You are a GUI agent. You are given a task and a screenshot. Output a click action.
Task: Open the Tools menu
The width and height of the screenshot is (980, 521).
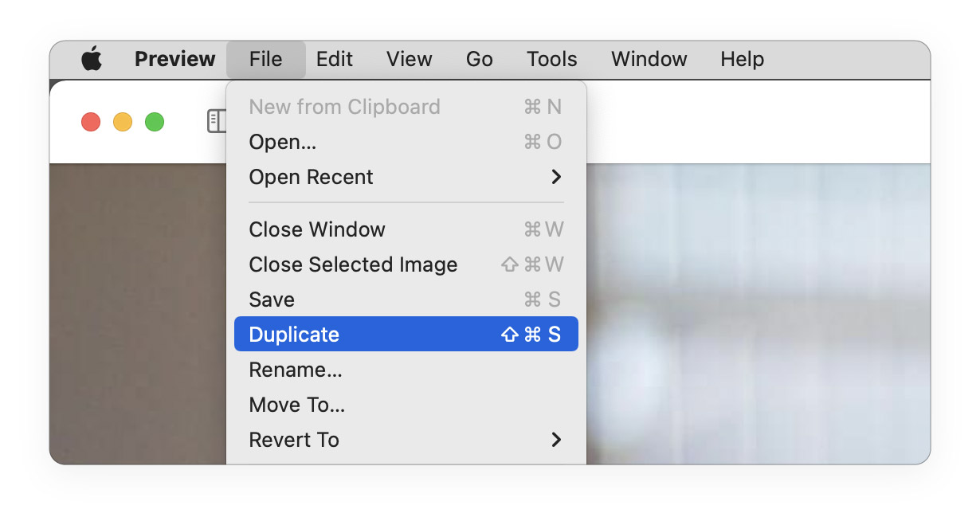pos(552,59)
